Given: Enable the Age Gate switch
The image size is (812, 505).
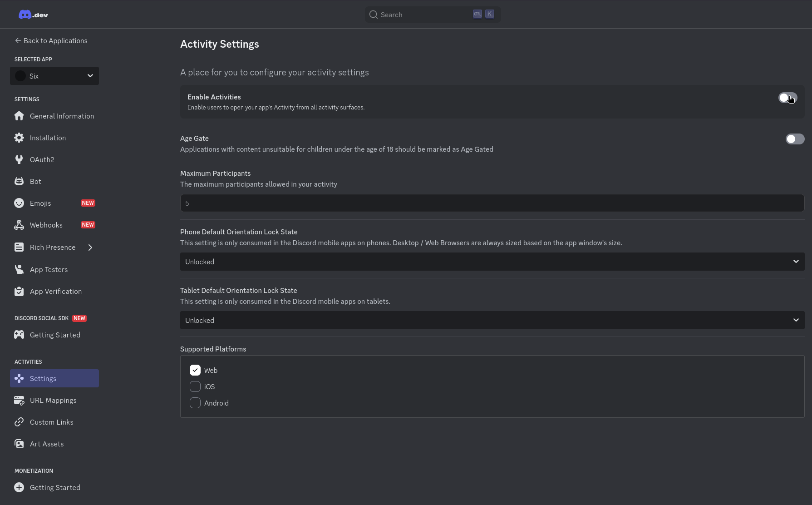Looking at the screenshot, I should tap(795, 139).
